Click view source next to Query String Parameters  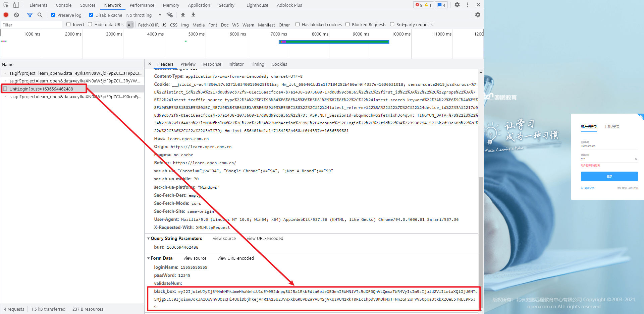click(x=224, y=239)
